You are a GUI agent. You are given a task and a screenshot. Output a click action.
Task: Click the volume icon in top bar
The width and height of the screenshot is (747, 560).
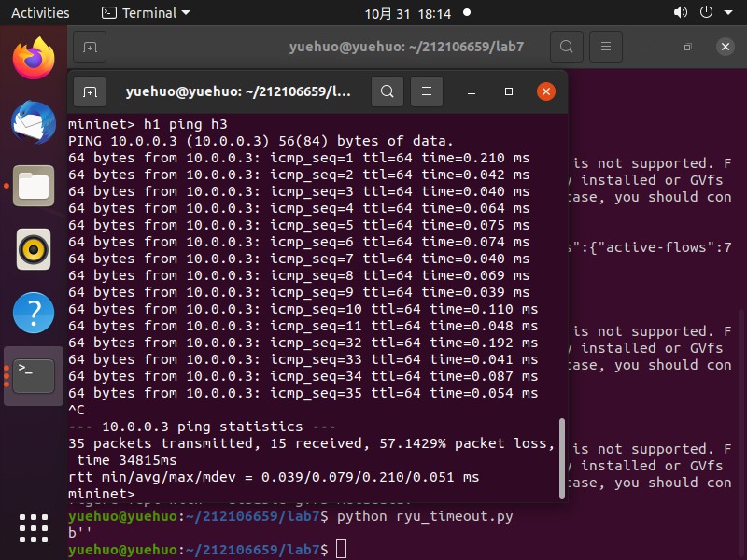(x=681, y=12)
